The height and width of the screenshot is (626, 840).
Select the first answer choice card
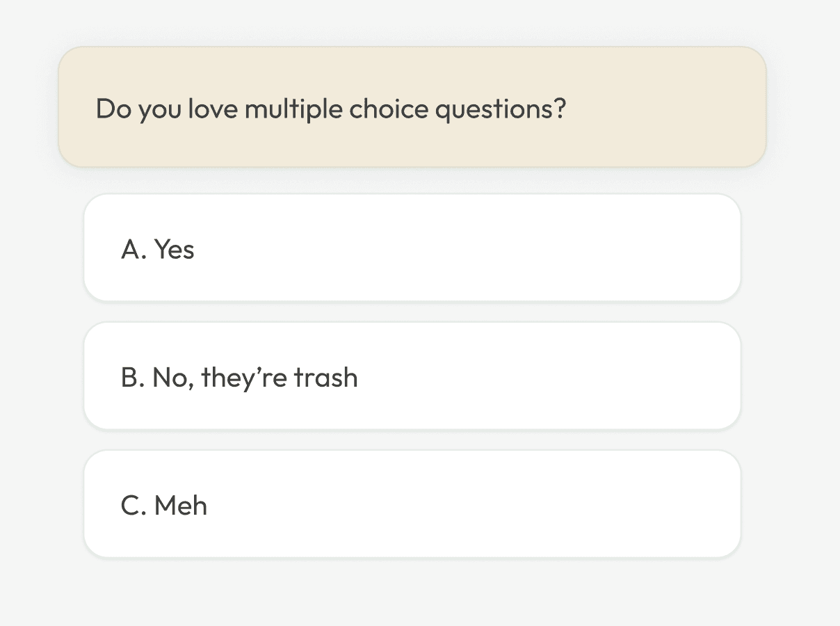point(412,248)
